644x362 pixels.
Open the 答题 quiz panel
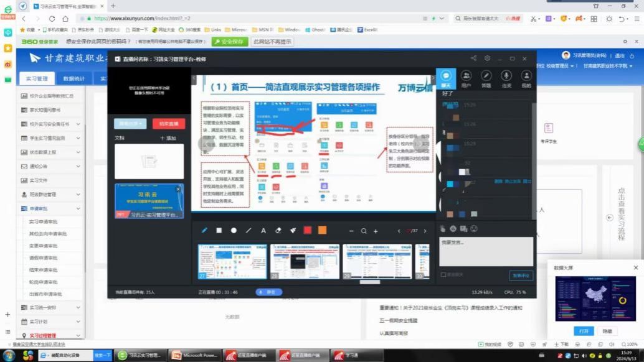pyautogui.click(x=486, y=78)
